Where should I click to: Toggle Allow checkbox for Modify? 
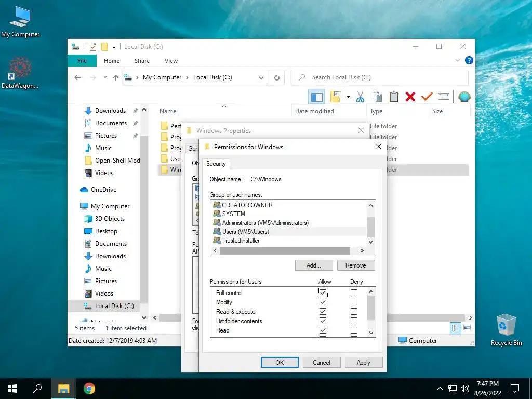pos(323,302)
